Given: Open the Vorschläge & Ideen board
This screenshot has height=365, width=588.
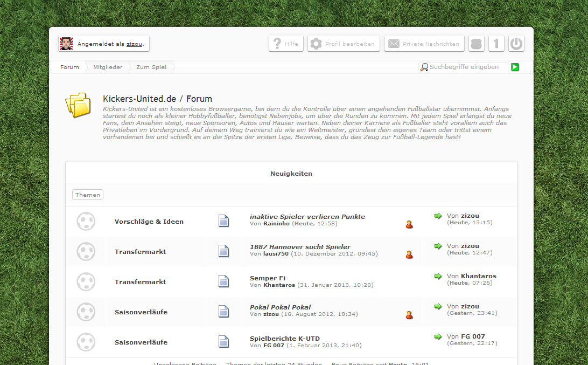Looking at the screenshot, I should click(149, 222).
